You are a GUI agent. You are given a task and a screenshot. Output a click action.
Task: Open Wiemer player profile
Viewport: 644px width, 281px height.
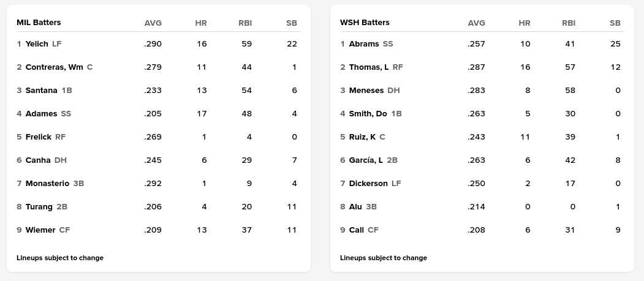(x=40, y=230)
